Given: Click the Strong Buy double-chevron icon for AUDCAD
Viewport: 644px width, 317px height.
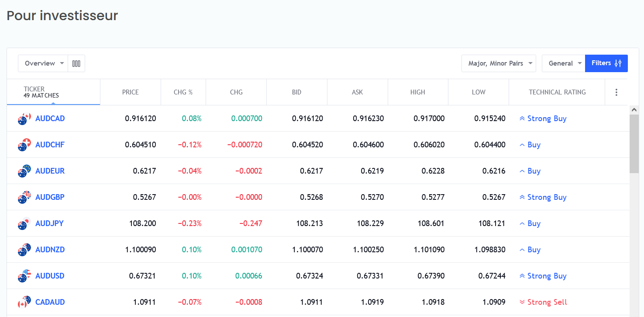Looking at the screenshot, I should pos(522,118).
